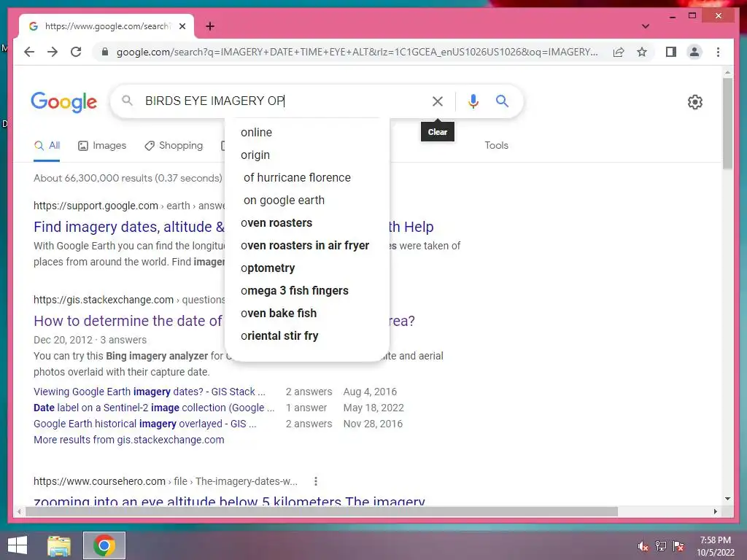Open Google quick settings gear
Viewport: 747px width, 560px height.
coord(695,102)
